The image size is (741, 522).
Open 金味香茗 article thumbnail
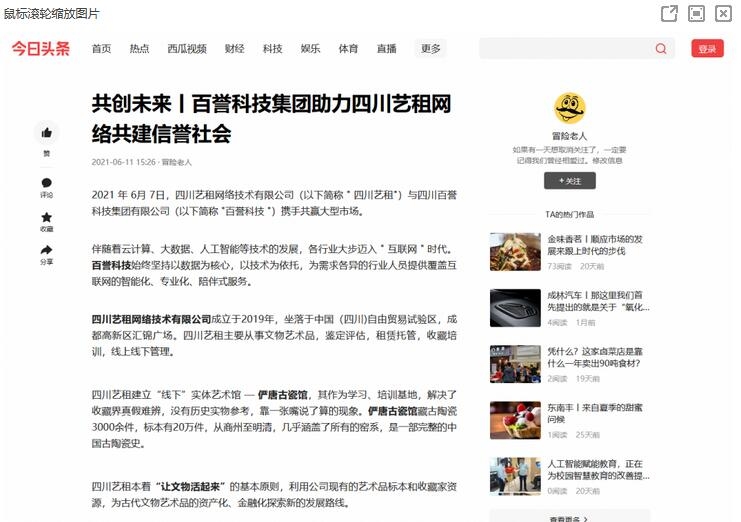[x=515, y=252]
